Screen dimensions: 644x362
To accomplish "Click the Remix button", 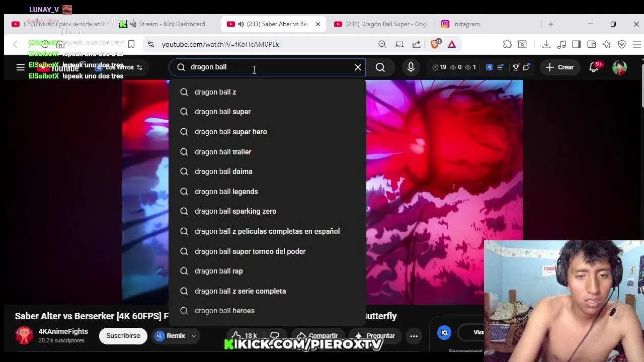I will click(170, 335).
